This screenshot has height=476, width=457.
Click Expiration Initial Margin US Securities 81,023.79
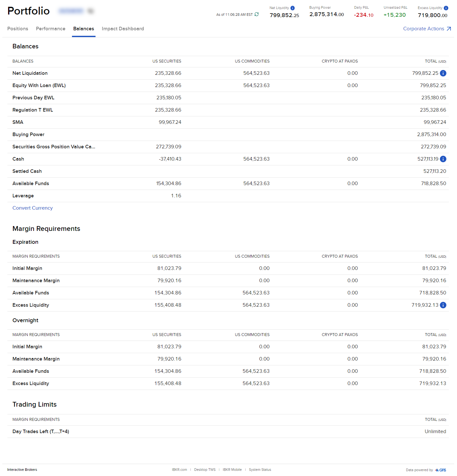(169, 268)
